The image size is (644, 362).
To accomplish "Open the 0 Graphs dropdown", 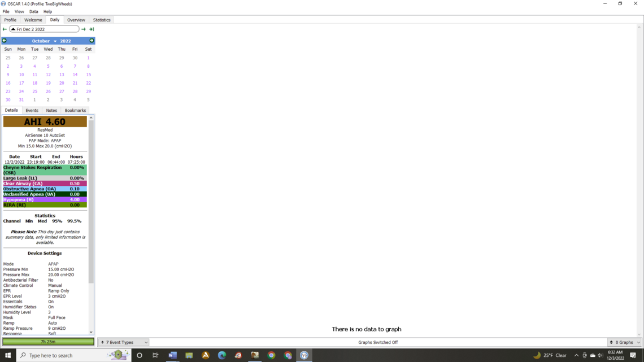I will pos(624,342).
